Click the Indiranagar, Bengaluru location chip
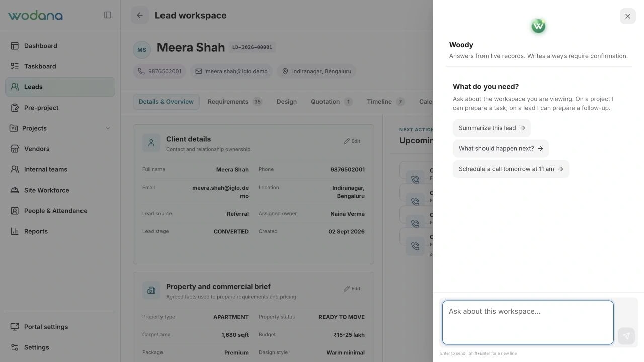 point(316,71)
